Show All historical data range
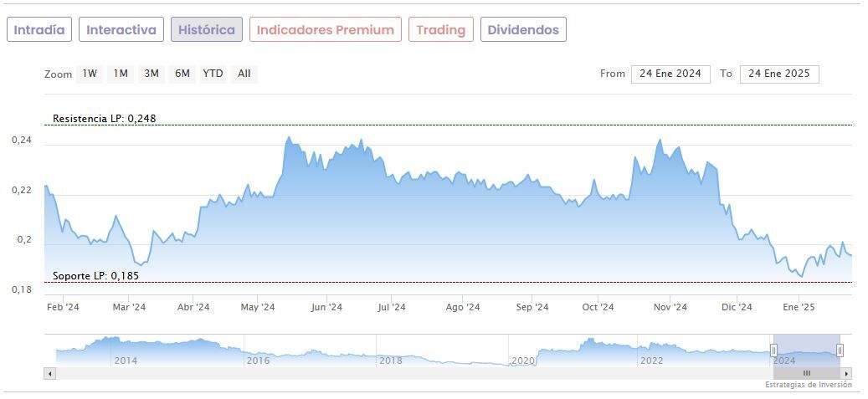 coord(244,74)
